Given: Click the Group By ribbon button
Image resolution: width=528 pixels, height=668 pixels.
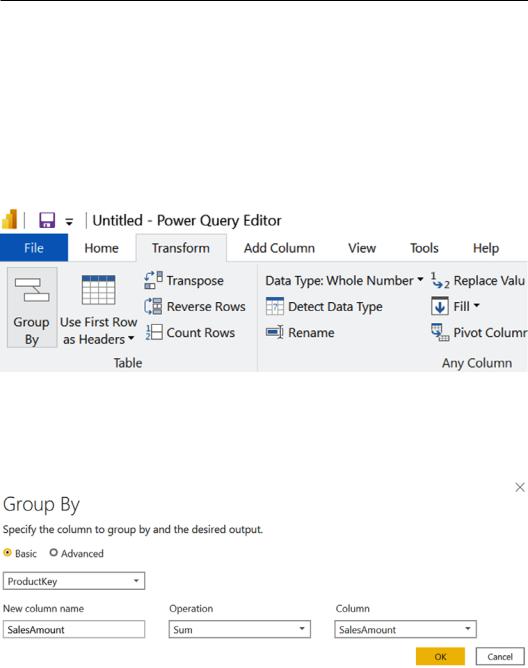Looking at the screenshot, I should coord(32,308).
